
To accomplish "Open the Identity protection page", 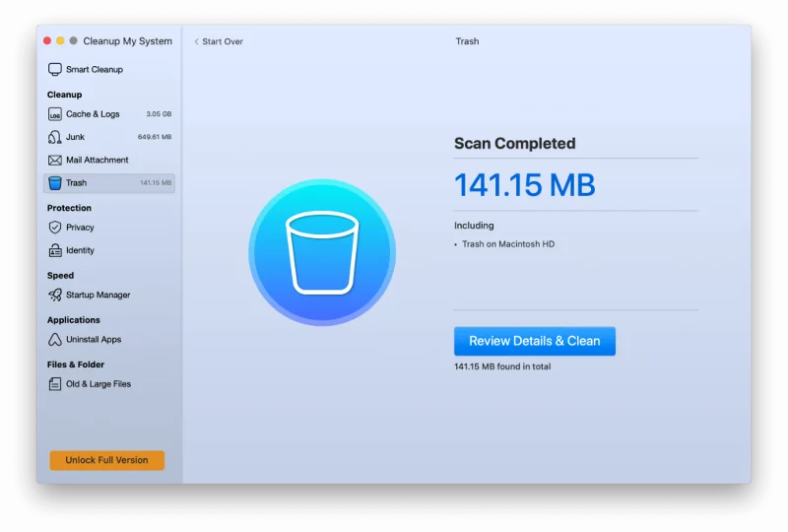I will click(x=109, y=250).
